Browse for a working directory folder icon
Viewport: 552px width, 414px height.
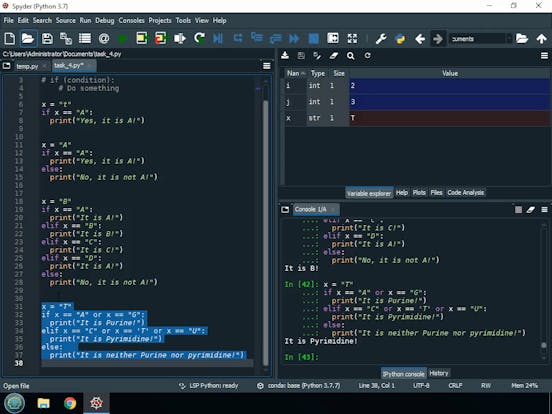point(522,38)
